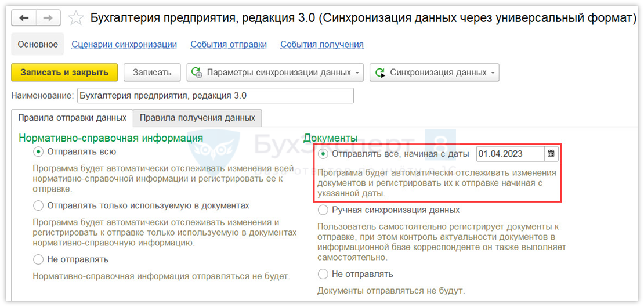Click Записать и закрыть button
This screenshot has height=307, width=644.
[x=64, y=73]
